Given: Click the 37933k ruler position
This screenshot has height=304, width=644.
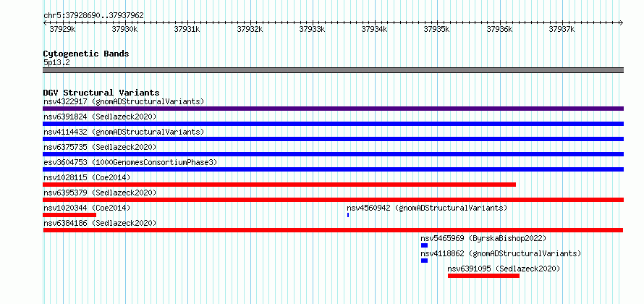Looking at the screenshot, I should click(312, 29).
